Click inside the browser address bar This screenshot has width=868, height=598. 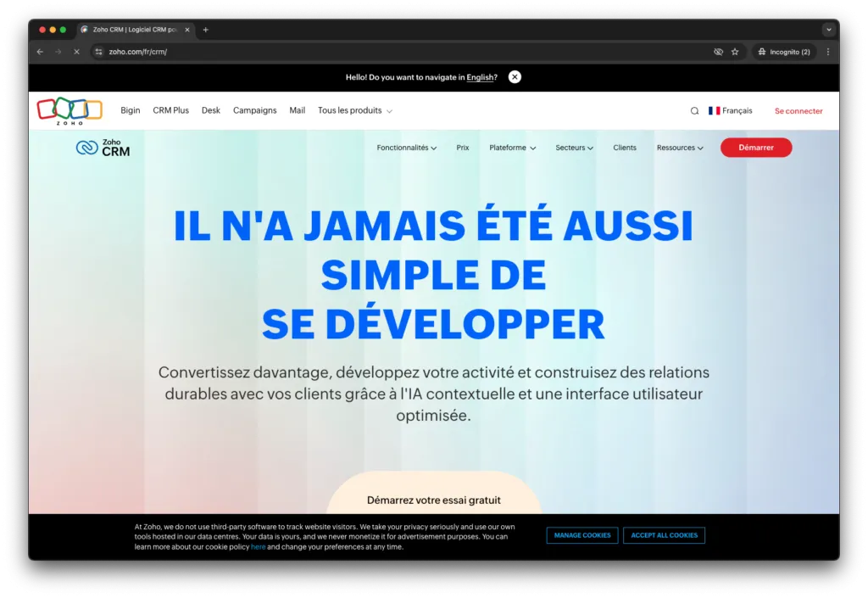(254, 51)
